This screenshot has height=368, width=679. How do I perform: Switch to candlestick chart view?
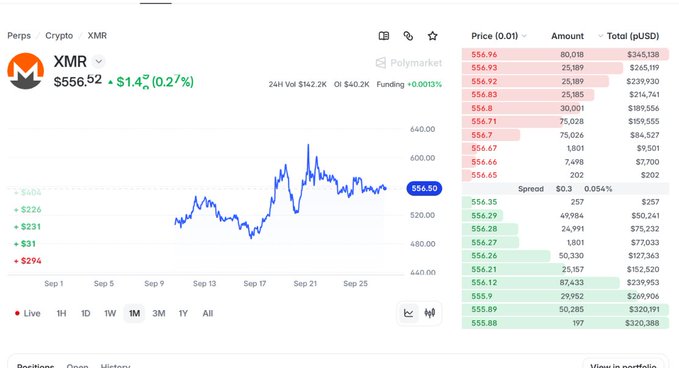coord(430,313)
